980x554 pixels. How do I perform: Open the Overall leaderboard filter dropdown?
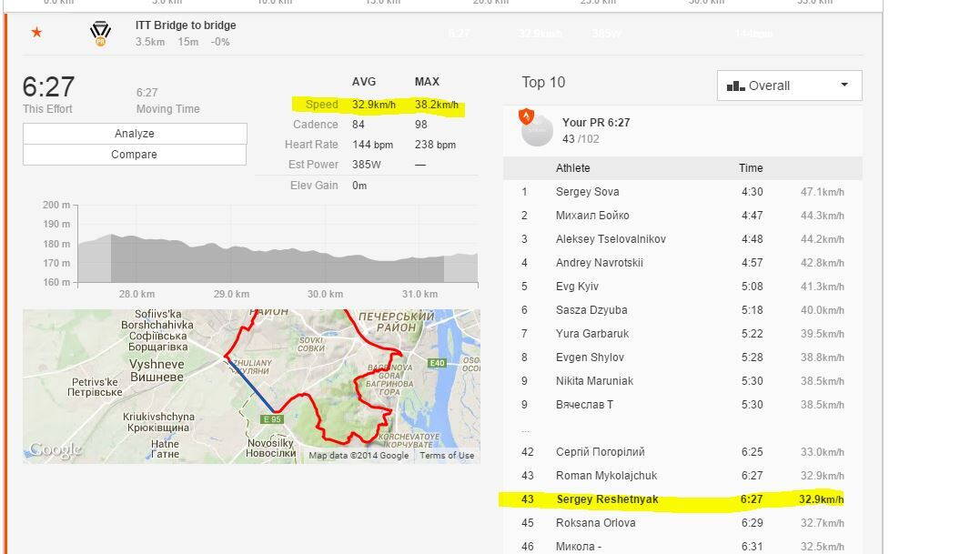point(789,86)
